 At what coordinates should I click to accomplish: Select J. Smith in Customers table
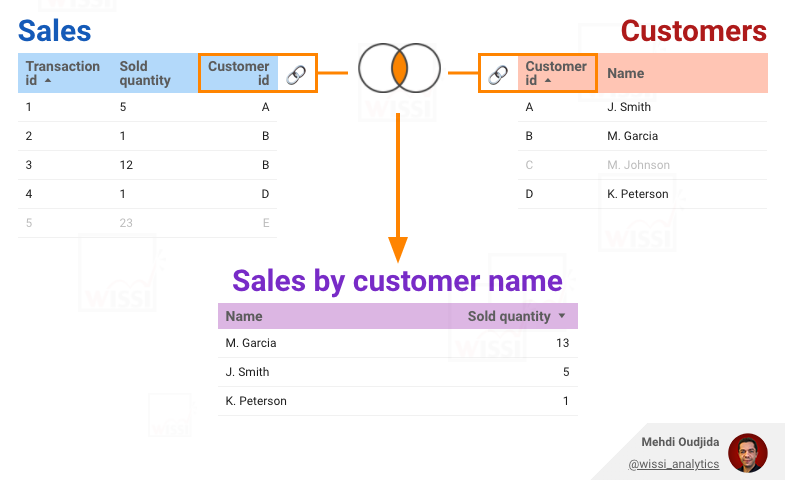(x=629, y=107)
